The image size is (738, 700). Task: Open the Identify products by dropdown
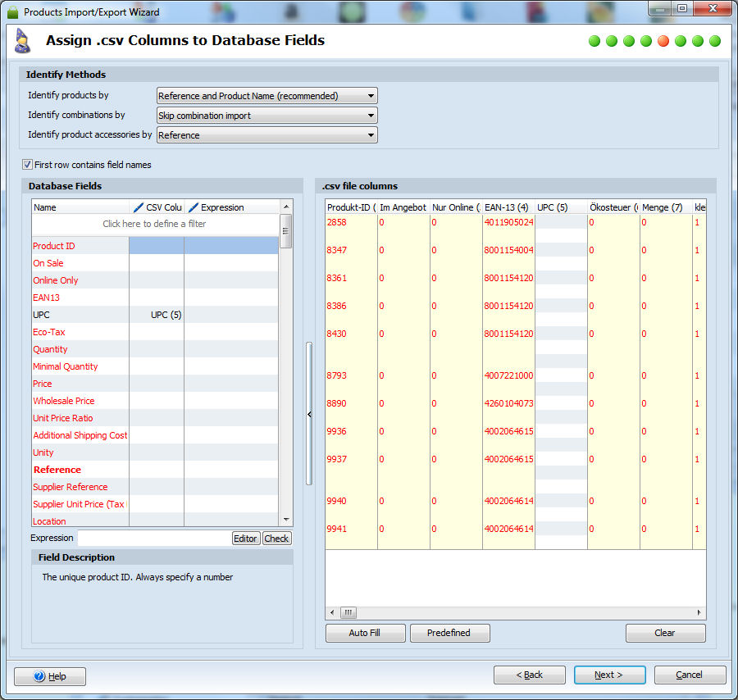(266, 96)
